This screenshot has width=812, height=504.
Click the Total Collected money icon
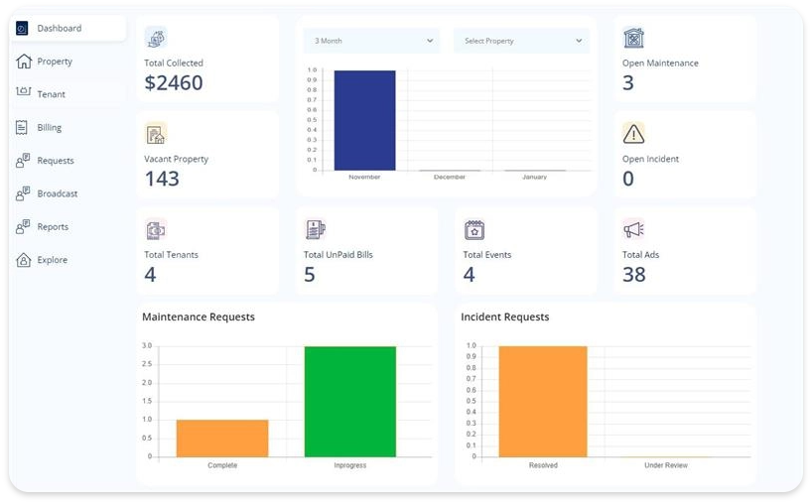[x=156, y=38]
